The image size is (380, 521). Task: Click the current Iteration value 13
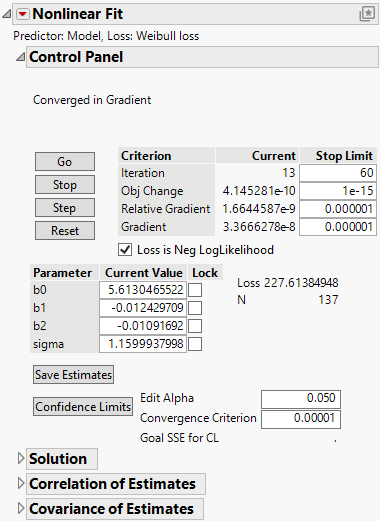click(x=289, y=173)
